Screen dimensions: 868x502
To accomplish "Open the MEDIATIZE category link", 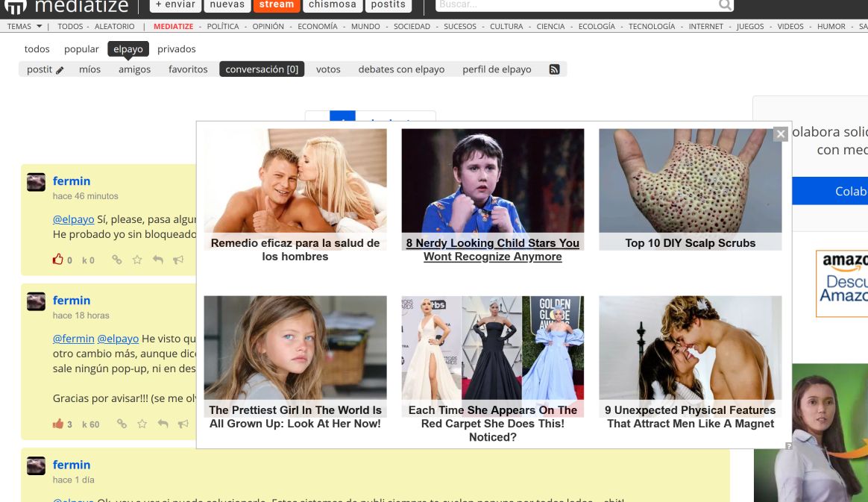I will coord(173,26).
